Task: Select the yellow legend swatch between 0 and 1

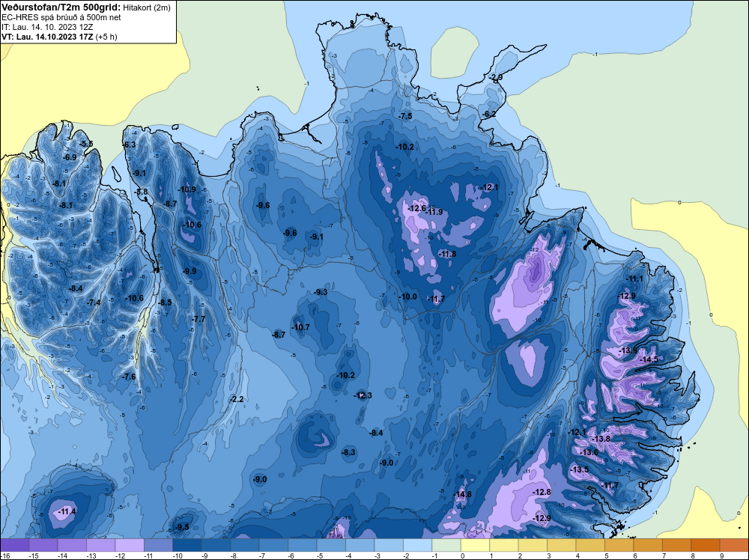Action: (x=476, y=545)
